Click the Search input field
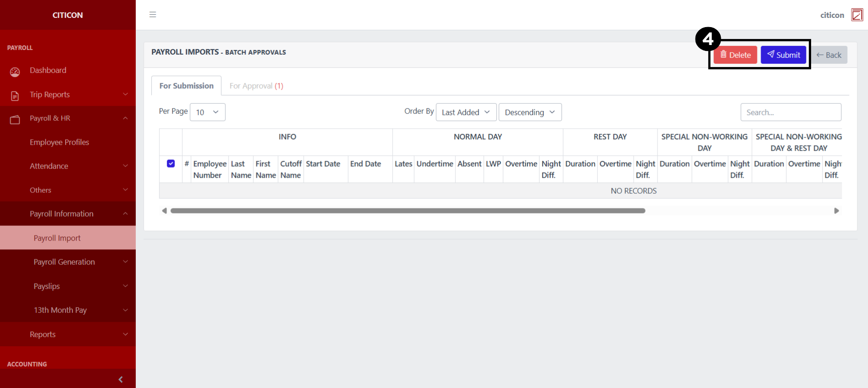 [790, 112]
